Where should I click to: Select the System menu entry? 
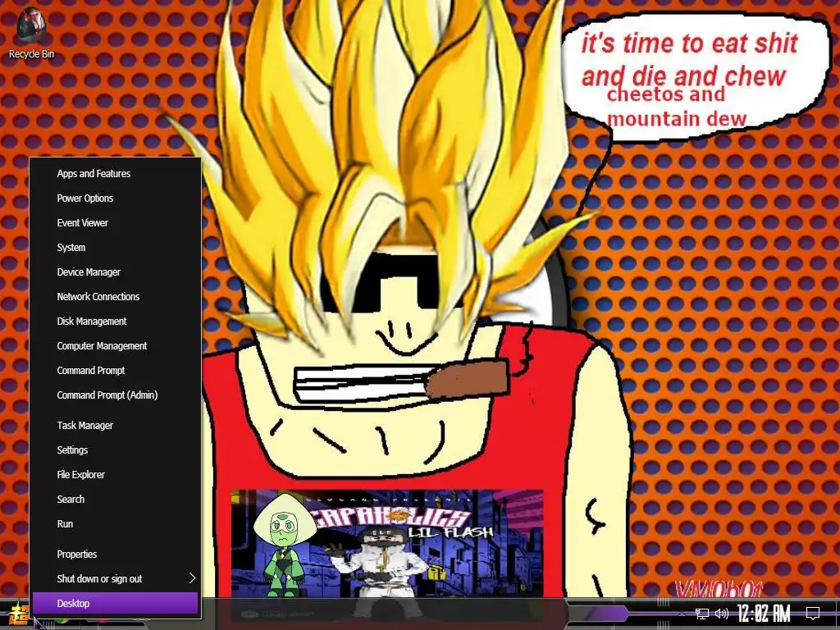(x=115, y=248)
